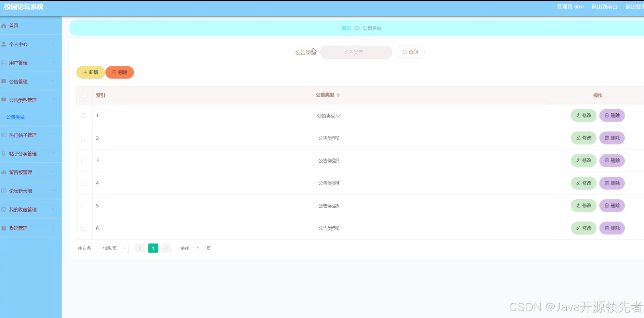Click the person icon beside 个人中心
This screenshot has height=318, width=644.
pyautogui.click(x=4, y=44)
